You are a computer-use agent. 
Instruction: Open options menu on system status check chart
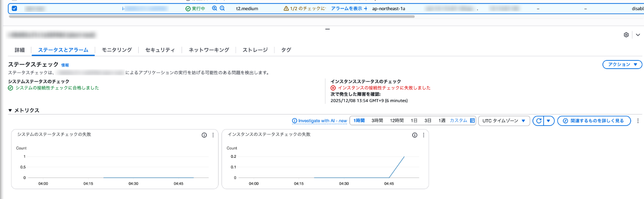coord(213,135)
